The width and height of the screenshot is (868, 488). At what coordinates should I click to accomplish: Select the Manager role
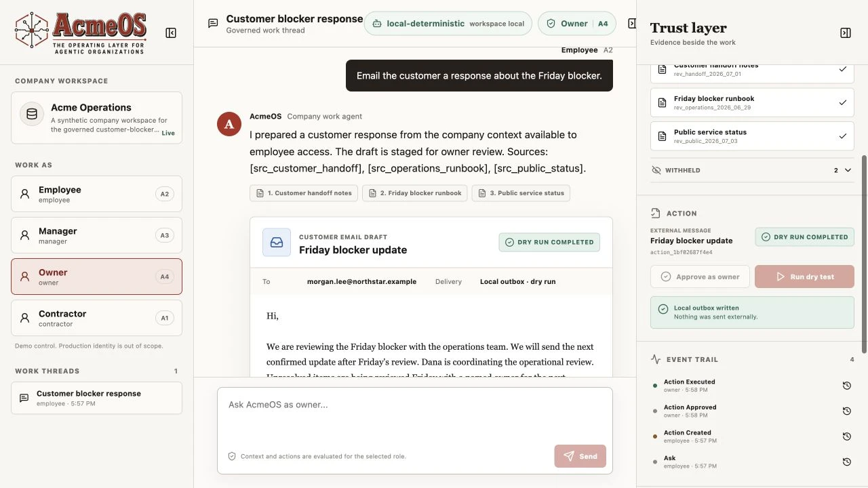pos(96,235)
